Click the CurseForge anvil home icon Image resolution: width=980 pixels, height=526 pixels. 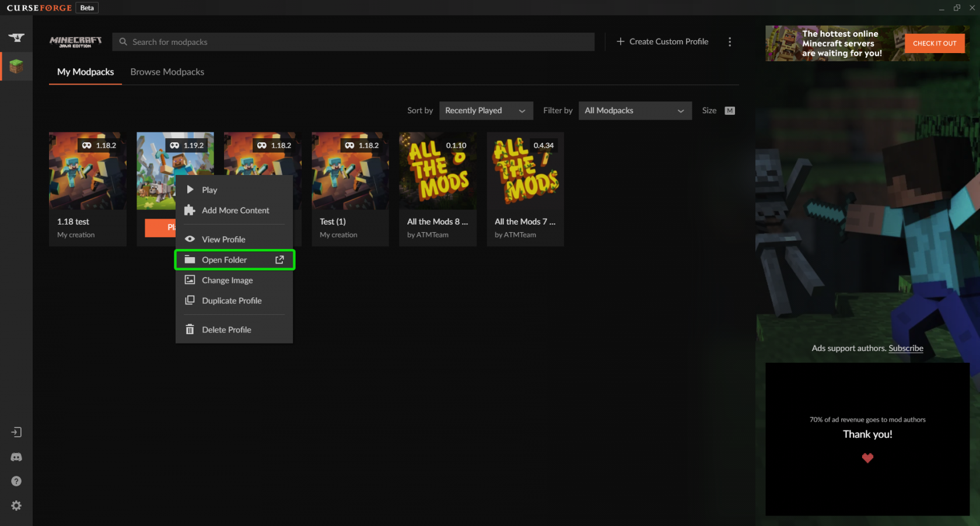click(16, 38)
